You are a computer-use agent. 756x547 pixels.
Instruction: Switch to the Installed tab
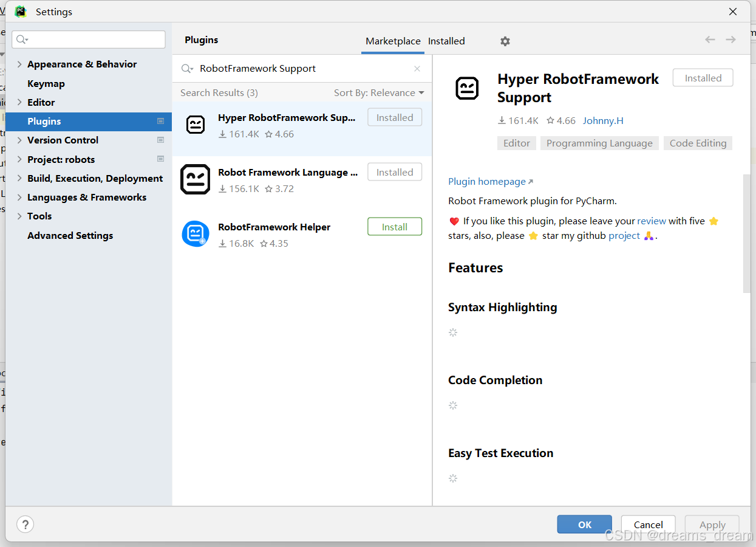point(446,41)
